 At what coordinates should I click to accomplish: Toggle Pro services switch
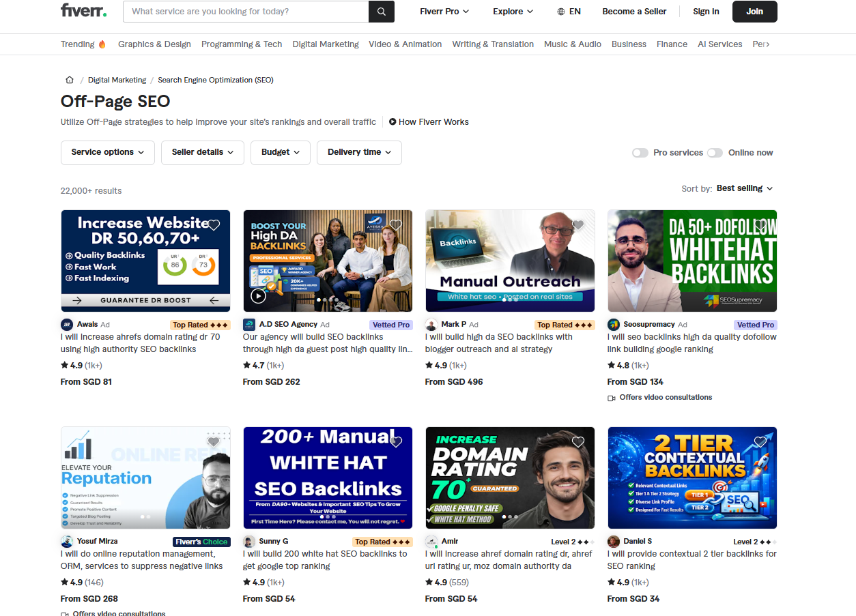[x=640, y=153]
